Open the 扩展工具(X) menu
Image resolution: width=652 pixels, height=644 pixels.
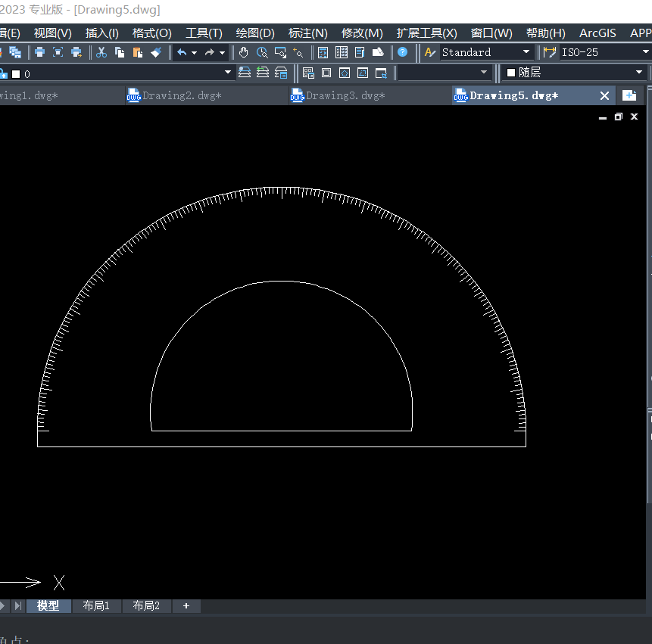pyautogui.click(x=426, y=33)
